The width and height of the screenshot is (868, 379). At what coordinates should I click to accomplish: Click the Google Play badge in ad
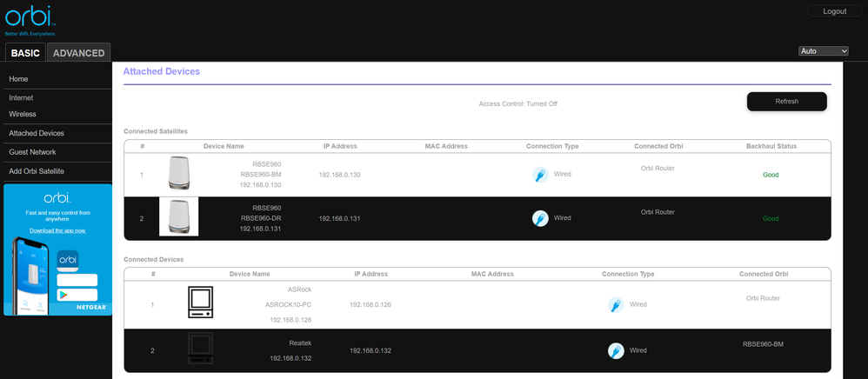[77, 295]
